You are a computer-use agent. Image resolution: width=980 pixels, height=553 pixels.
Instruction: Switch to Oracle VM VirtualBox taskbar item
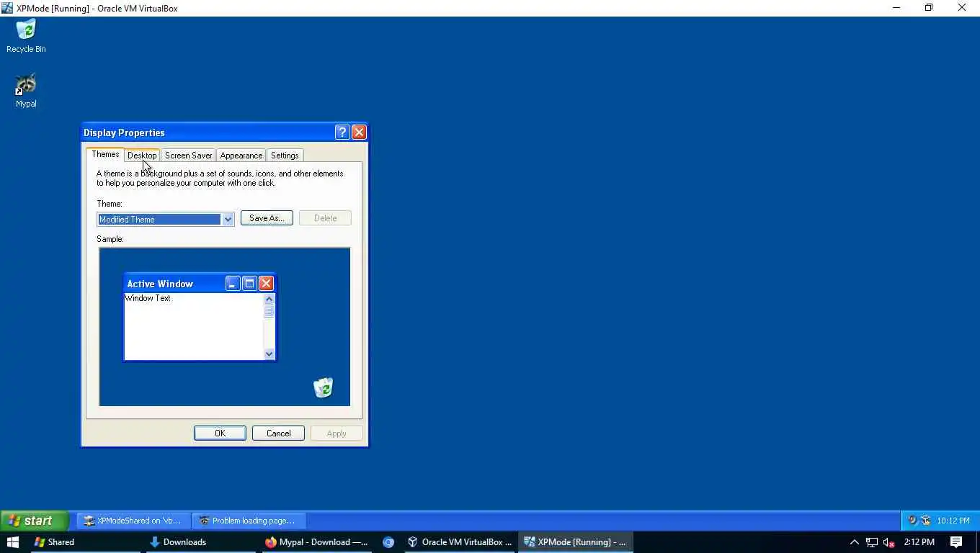pyautogui.click(x=460, y=542)
